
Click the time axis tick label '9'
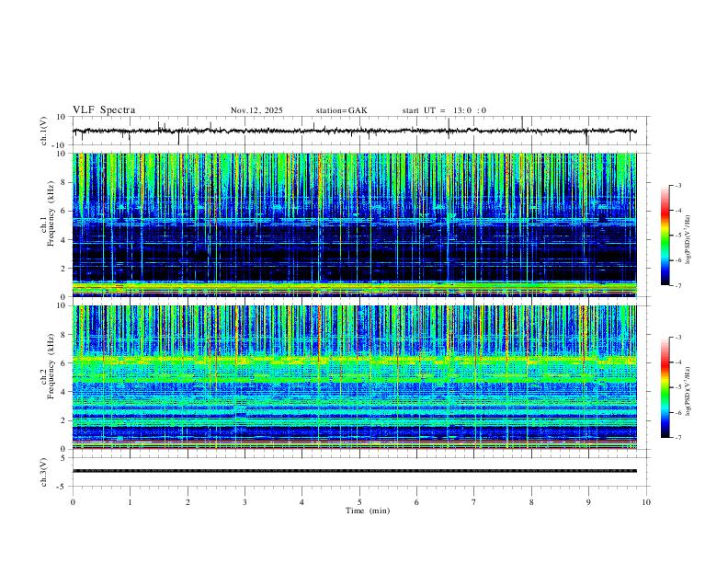point(588,502)
